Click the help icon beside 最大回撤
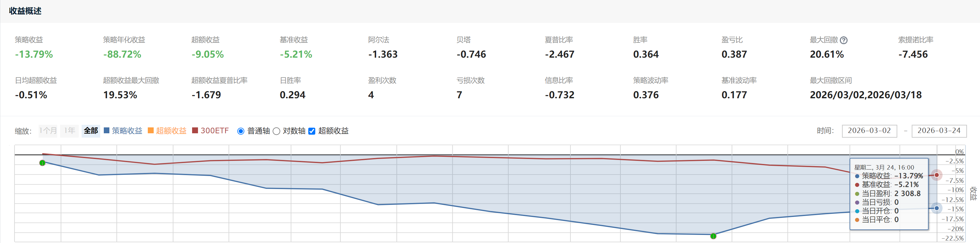980x243 pixels. 843,40
